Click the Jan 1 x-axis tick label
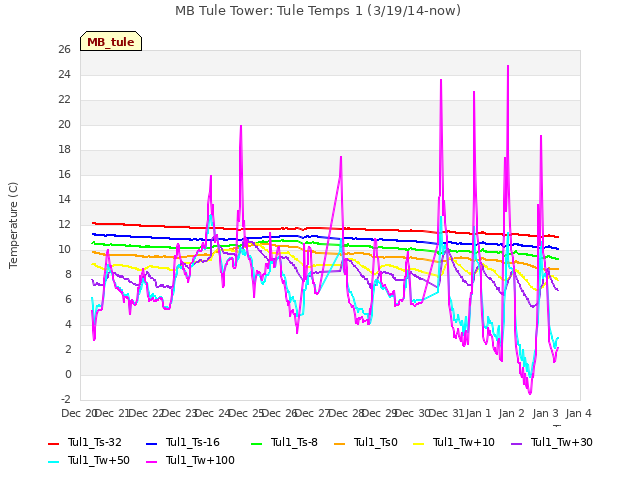Viewport: 640px width, 480px height. [x=478, y=413]
